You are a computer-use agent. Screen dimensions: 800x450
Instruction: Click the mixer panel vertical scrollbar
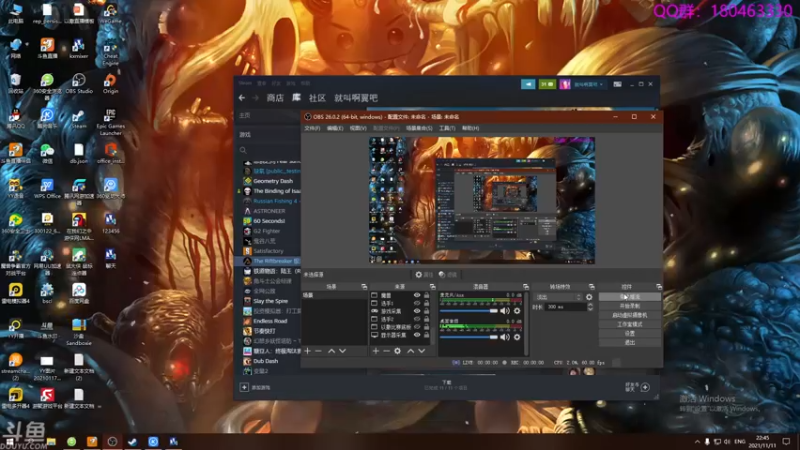coord(526,324)
